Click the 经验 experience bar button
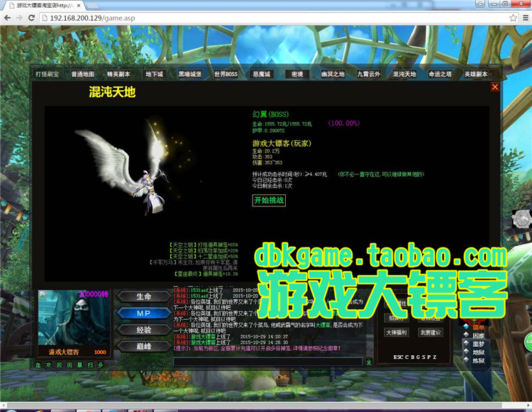The width and height of the screenshot is (532, 412). (143, 330)
